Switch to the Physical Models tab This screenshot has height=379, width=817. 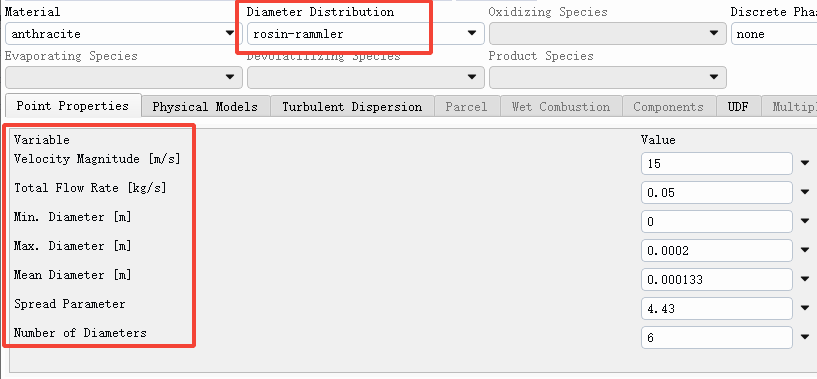[x=205, y=107]
